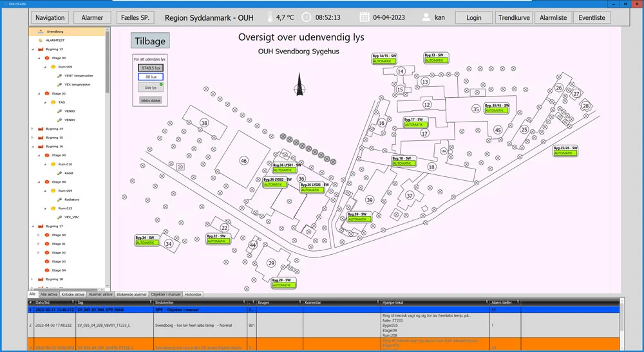Click the calendar icon beside 04-04-2023
Screen dimensions: 644x352
coord(365,17)
